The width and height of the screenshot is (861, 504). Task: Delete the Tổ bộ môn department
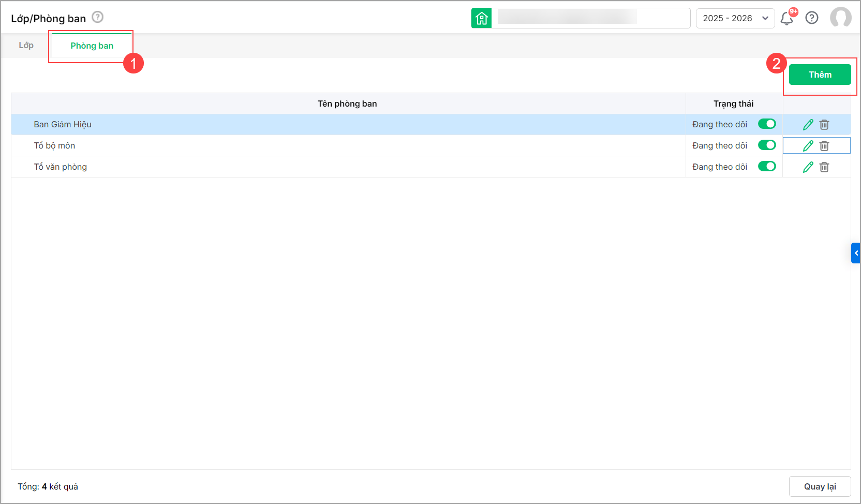click(x=824, y=146)
